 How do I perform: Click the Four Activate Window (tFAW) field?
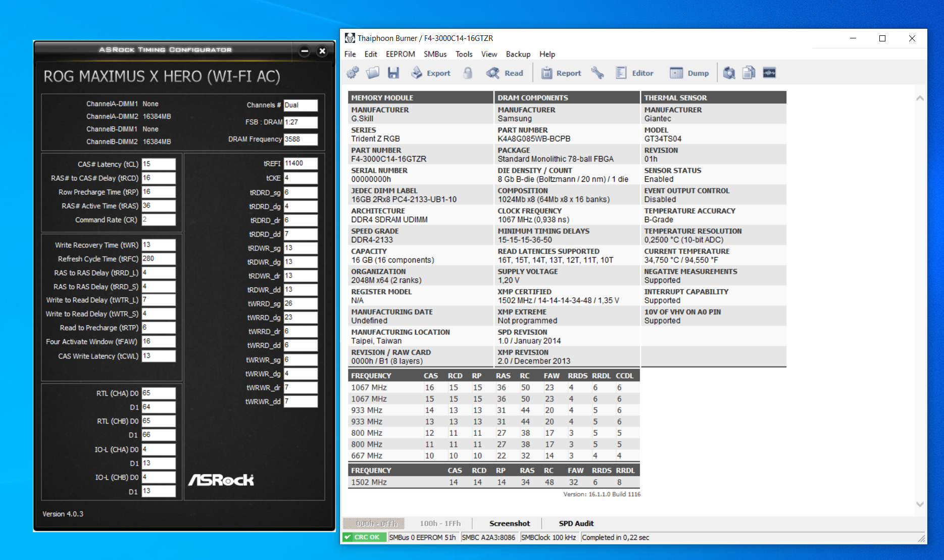click(159, 341)
